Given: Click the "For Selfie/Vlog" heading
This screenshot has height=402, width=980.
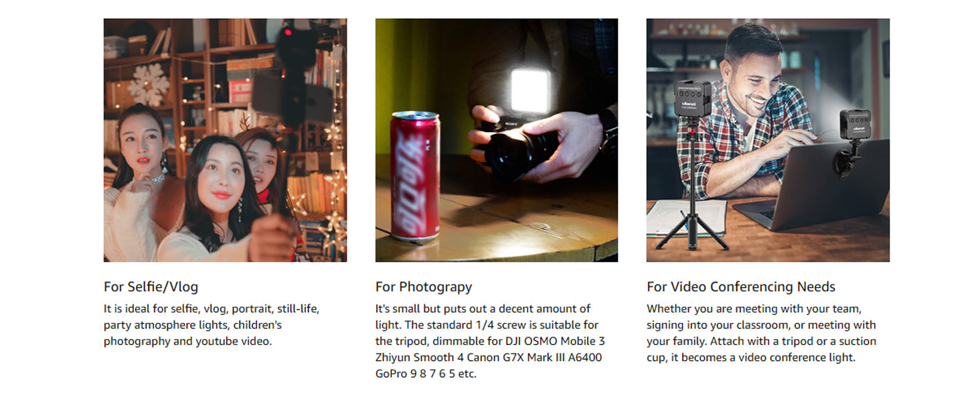Looking at the screenshot, I should tap(151, 287).
